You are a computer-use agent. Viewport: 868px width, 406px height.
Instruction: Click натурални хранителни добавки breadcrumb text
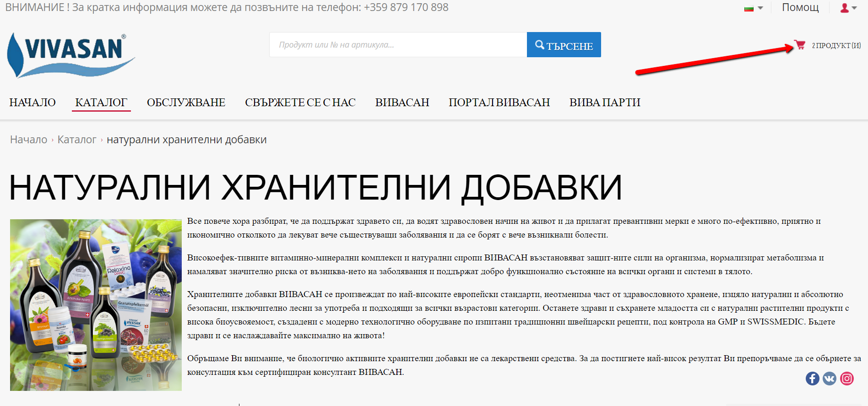[187, 140]
